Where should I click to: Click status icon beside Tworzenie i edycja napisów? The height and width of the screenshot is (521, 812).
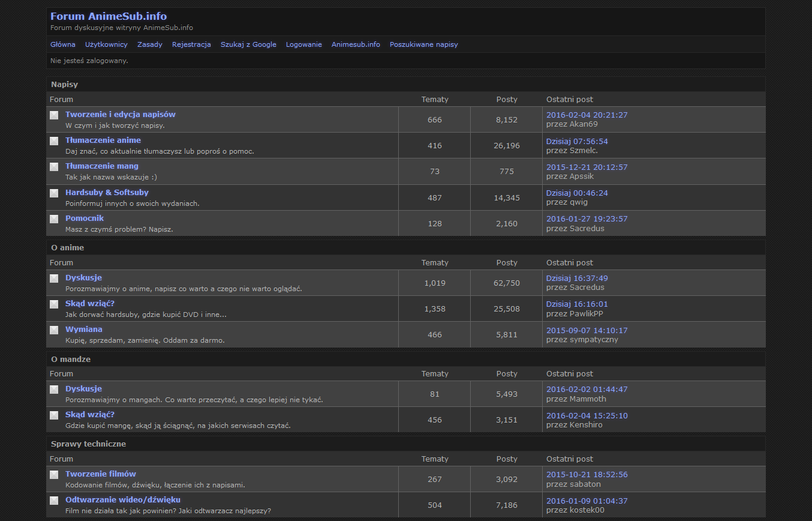[x=54, y=115]
